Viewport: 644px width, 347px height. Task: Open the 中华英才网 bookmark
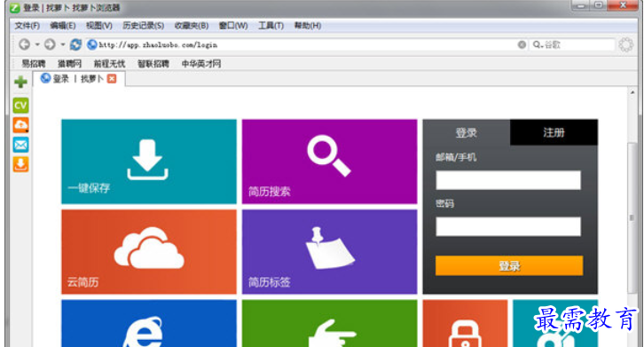201,64
